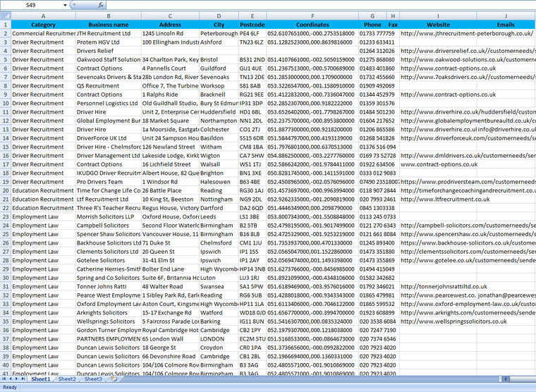This screenshot has width=536, height=392.
Task: Click the horizontal scrollbar left arrow
Action: 506,379
